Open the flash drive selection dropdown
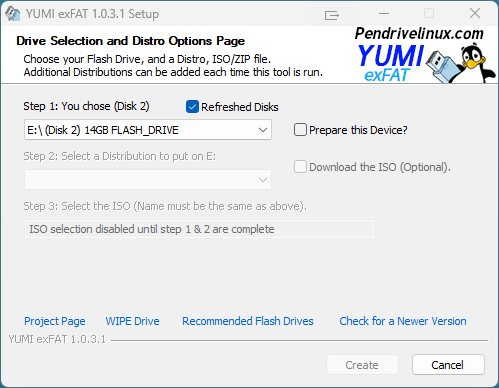Image resolution: width=499 pixels, height=388 pixels. tap(148, 130)
